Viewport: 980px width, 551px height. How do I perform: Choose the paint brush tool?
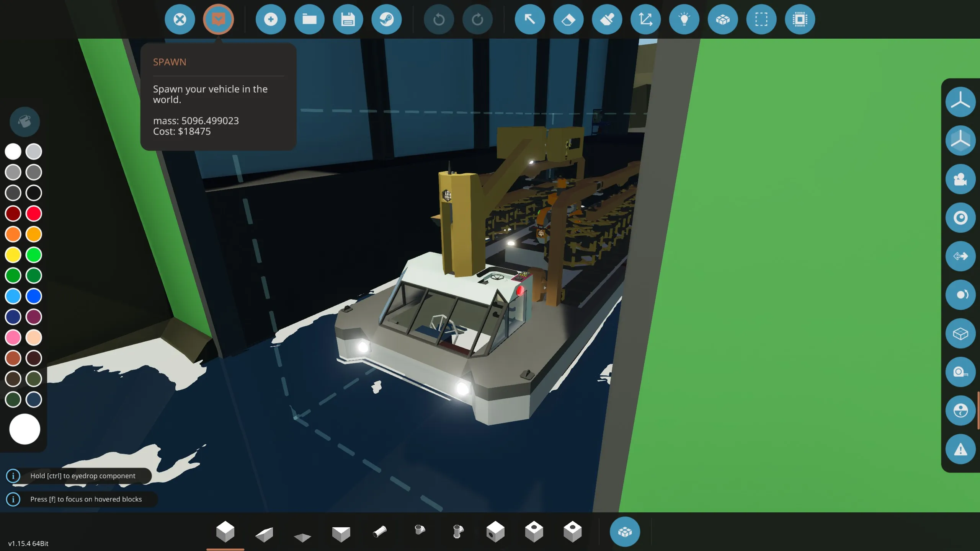click(x=607, y=19)
